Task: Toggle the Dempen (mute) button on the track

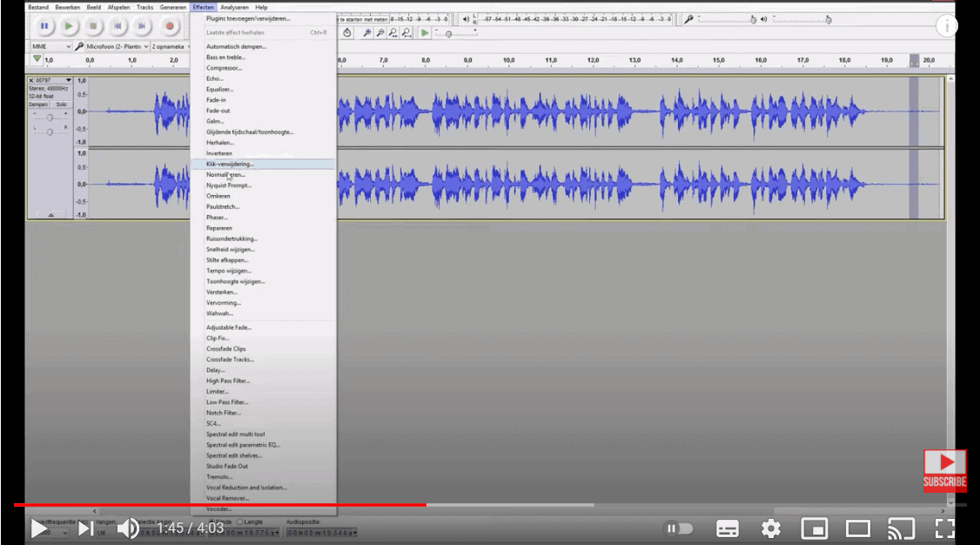Action: click(x=39, y=104)
